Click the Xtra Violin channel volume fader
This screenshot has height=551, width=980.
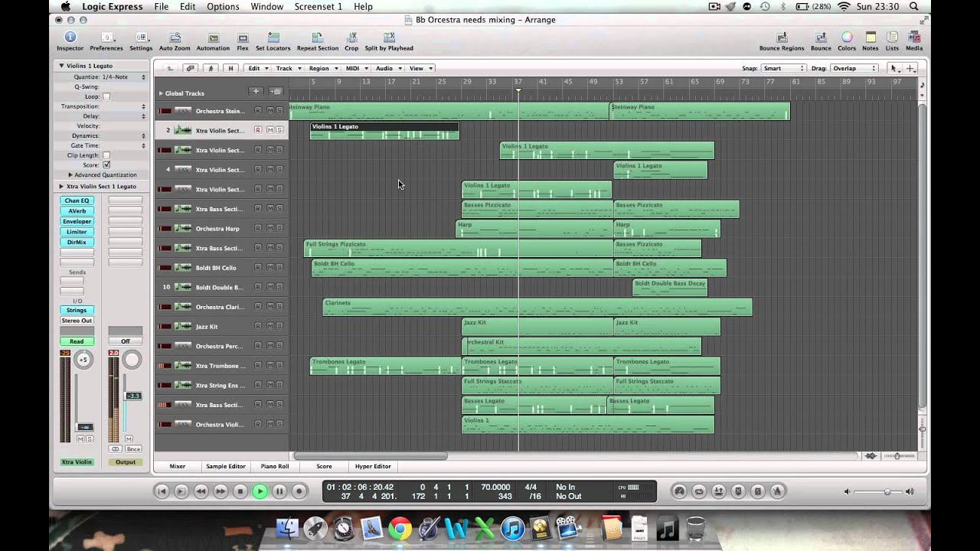[85, 426]
